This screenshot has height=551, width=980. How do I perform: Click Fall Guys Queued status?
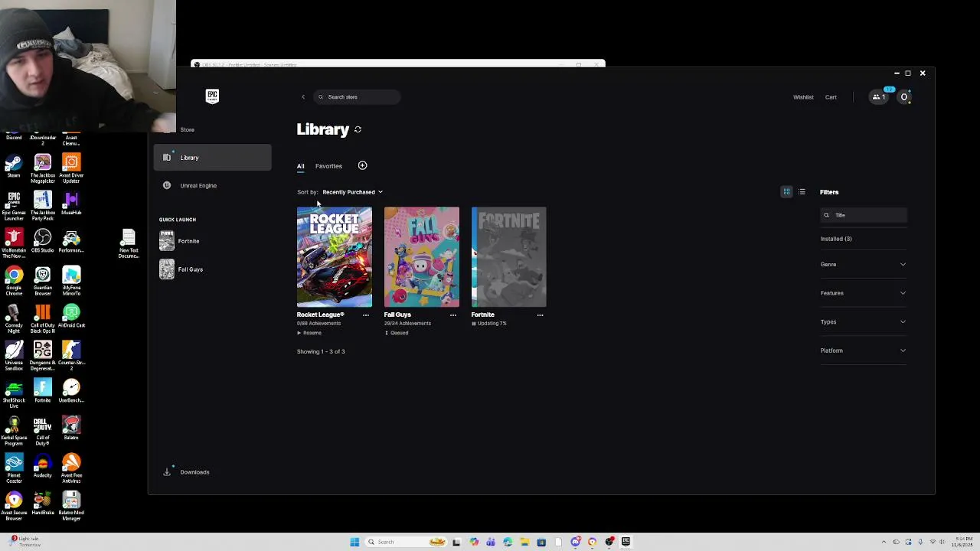coord(397,333)
